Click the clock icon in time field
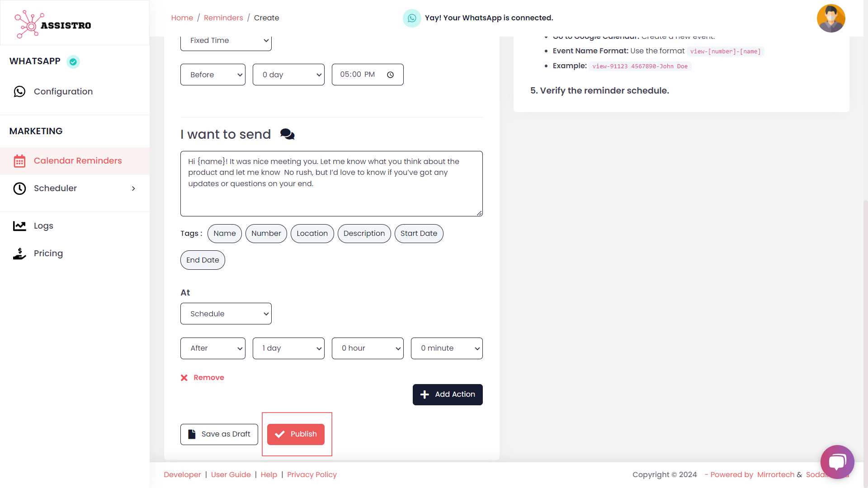Image resolution: width=868 pixels, height=488 pixels. coord(390,75)
